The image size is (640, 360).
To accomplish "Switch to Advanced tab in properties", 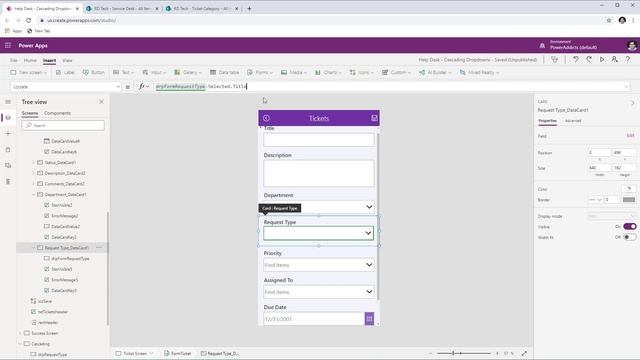I will [x=573, y=121].
